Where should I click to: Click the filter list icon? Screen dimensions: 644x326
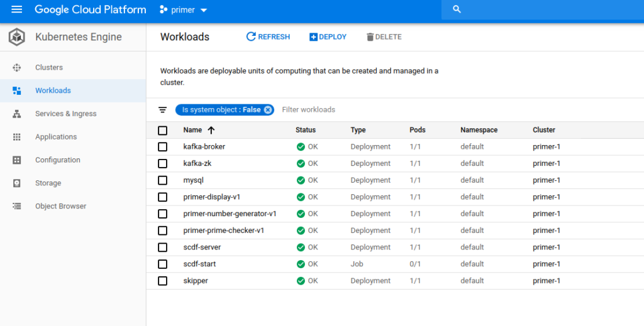point(163,110)
